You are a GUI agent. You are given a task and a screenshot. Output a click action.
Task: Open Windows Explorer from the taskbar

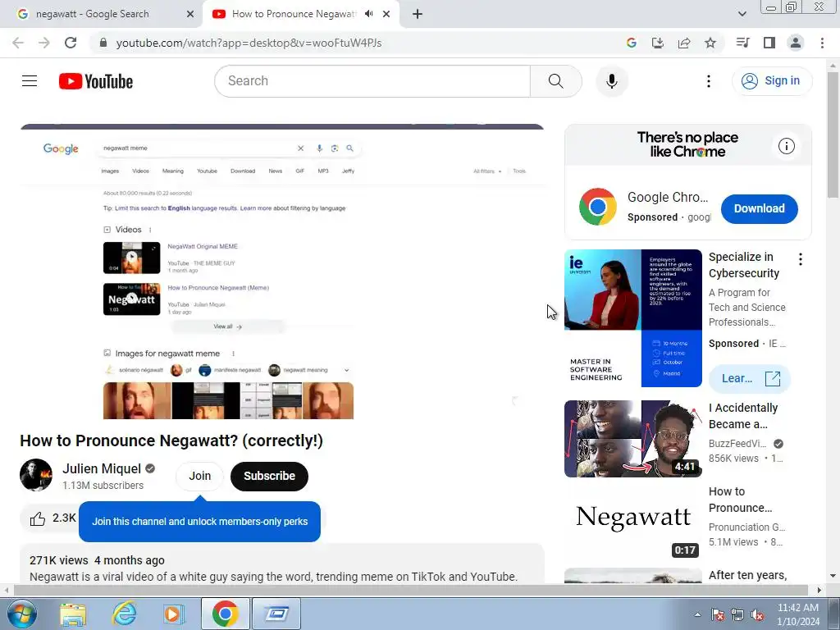(73, 614)
